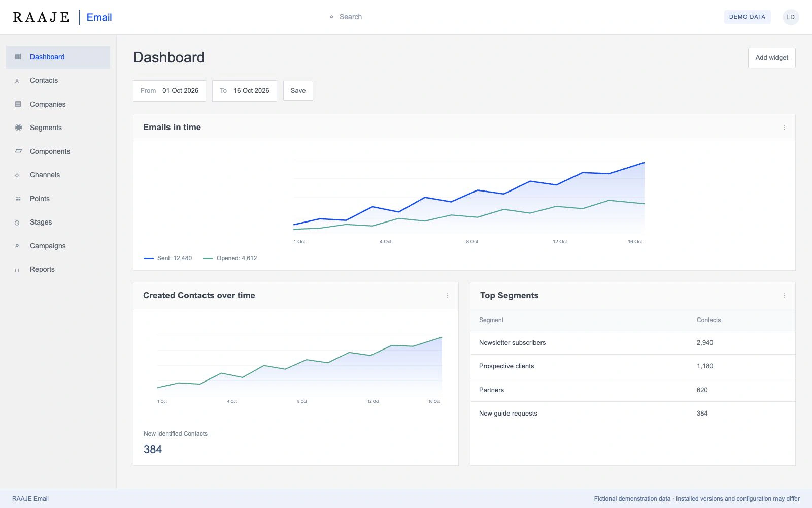The width and height of the screenshot is (812, 508).
Task: Click the DEMO DATA badge
Action: [x=747, y=17]
